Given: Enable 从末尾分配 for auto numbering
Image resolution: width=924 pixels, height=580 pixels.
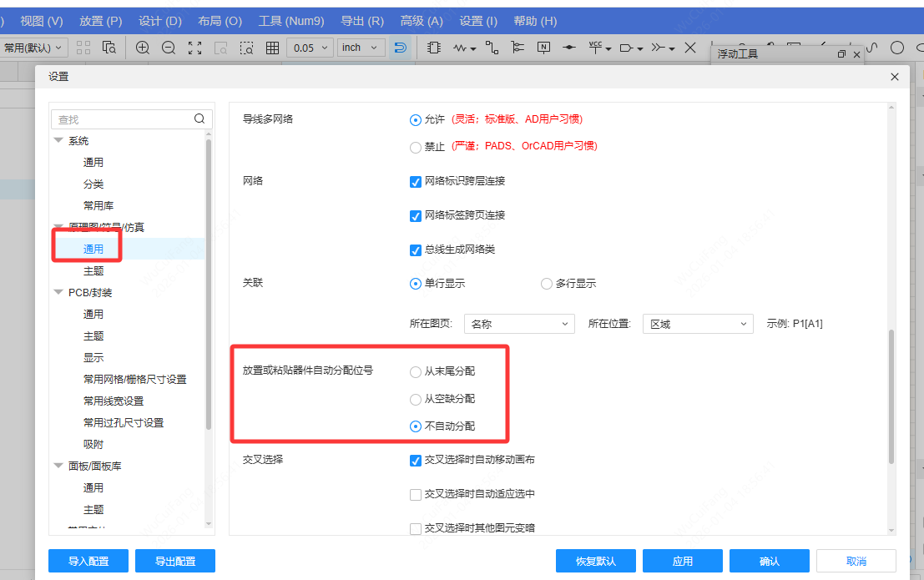Looking at the screenshot, I should tap(415, 372).
